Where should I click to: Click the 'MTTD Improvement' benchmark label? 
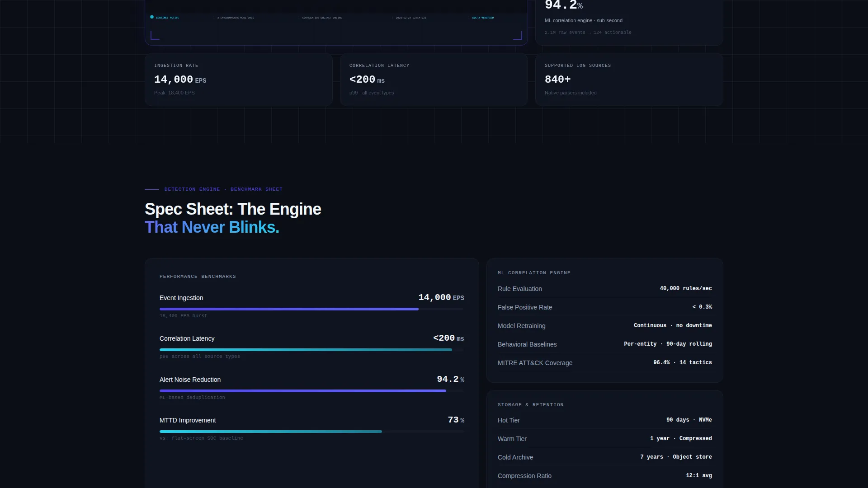[x=188, y=420]
